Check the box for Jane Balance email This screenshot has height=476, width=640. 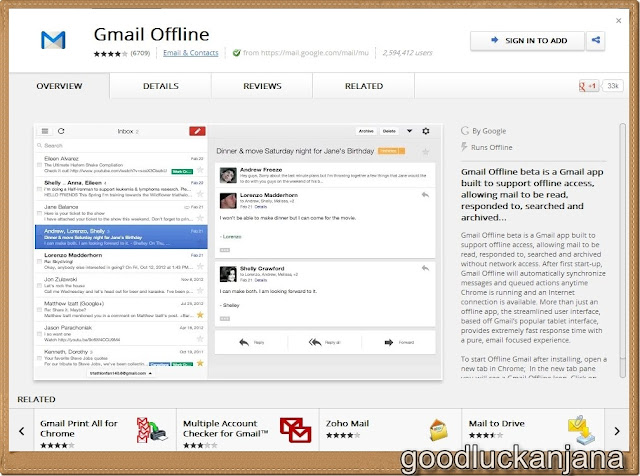click(x=40, y=213)
